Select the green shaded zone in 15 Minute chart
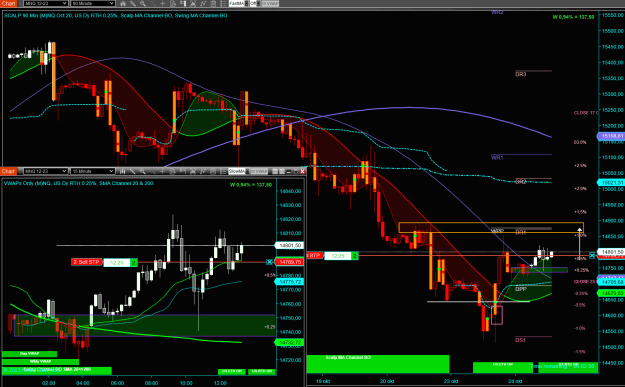Screen dimensions: 625x387 [x=144, y=326]
